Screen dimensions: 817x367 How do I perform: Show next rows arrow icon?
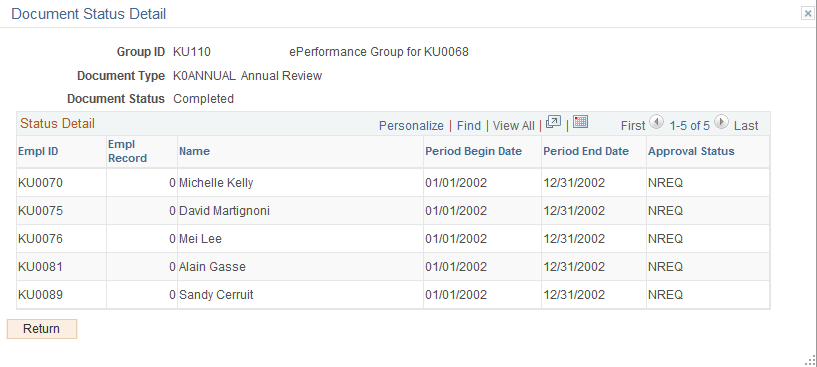pyautogui.click(x=721, y=123)
